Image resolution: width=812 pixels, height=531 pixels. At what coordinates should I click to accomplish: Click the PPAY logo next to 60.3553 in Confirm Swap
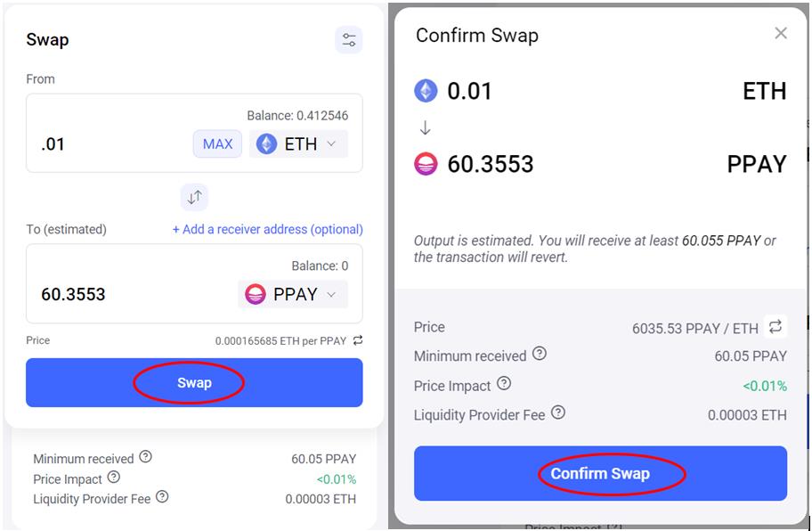point(426,164)
